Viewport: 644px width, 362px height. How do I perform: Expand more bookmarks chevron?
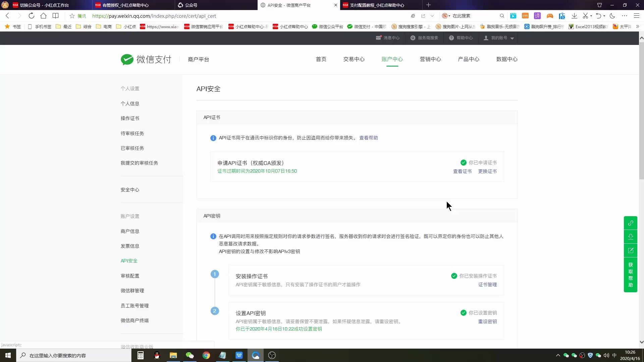click(x=638, y=26)
